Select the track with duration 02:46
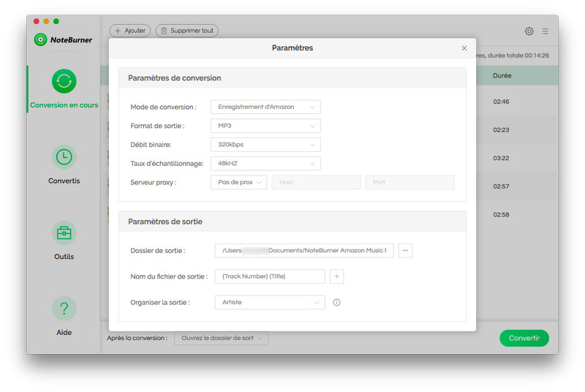The image size is (585, 392). pos(501,102)
